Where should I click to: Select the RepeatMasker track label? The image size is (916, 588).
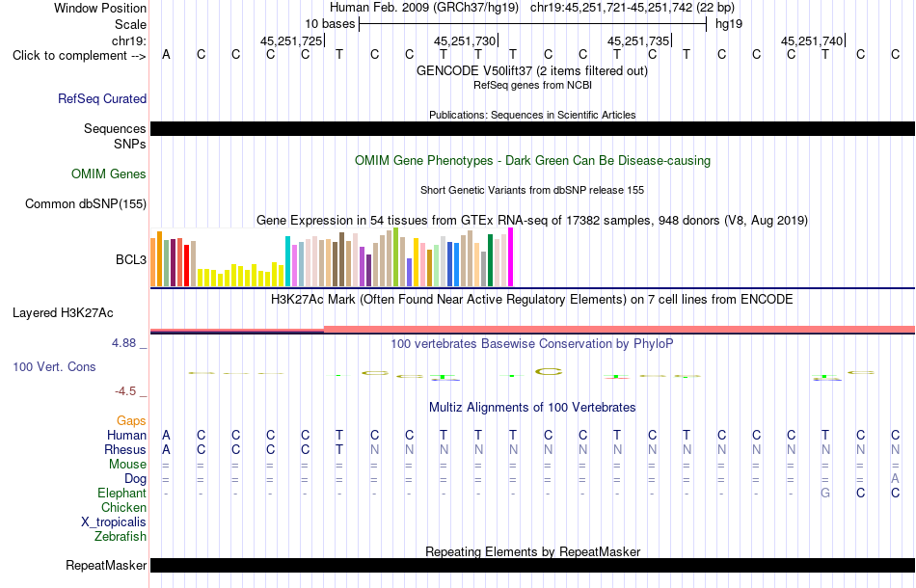click(106, 565)
